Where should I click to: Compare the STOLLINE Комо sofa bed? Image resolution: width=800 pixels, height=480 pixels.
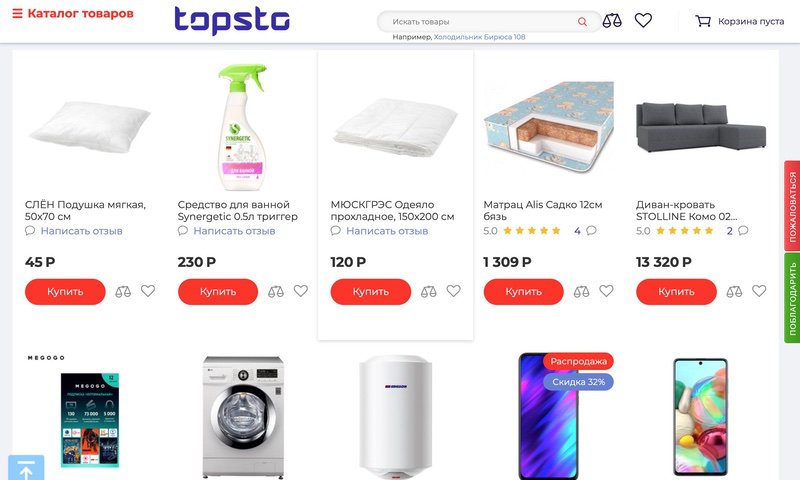734,291
